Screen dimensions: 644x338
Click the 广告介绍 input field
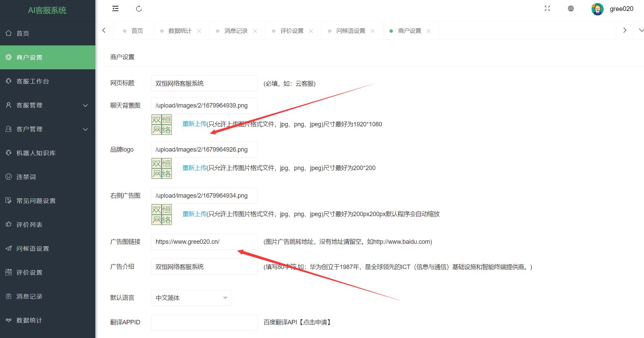click(204, 267)
